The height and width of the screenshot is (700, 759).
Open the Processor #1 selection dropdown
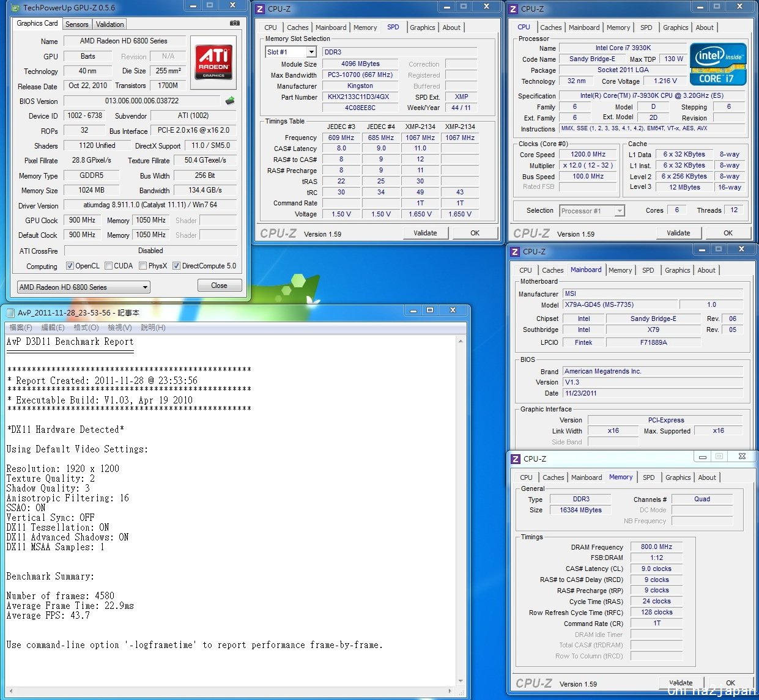click(592, 211)
